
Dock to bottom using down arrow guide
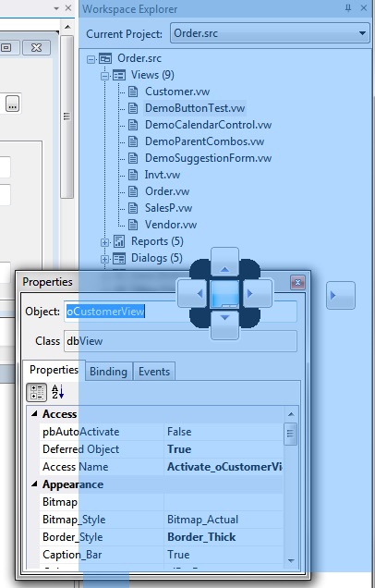click(224, 325)
